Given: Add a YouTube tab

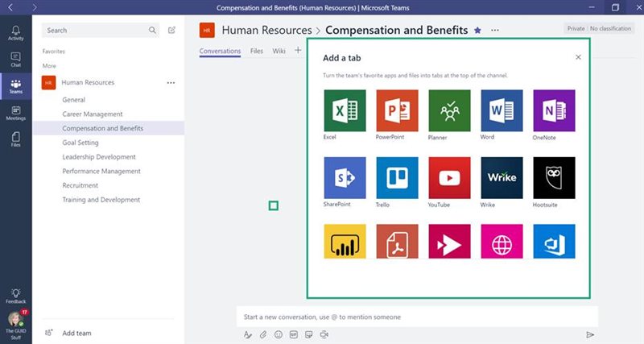Looking at the screenshot, I should pos(449,177).
